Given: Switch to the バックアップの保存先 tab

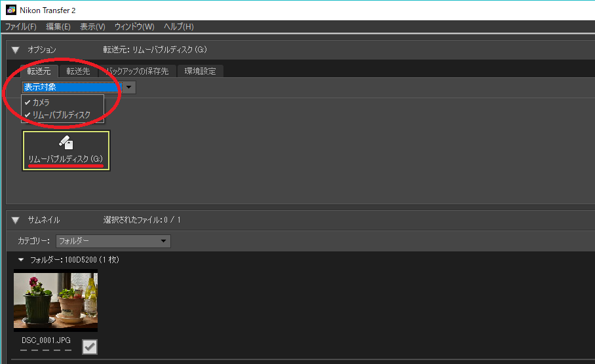Looking at the screenshot, I should click(x=138, y=71).
